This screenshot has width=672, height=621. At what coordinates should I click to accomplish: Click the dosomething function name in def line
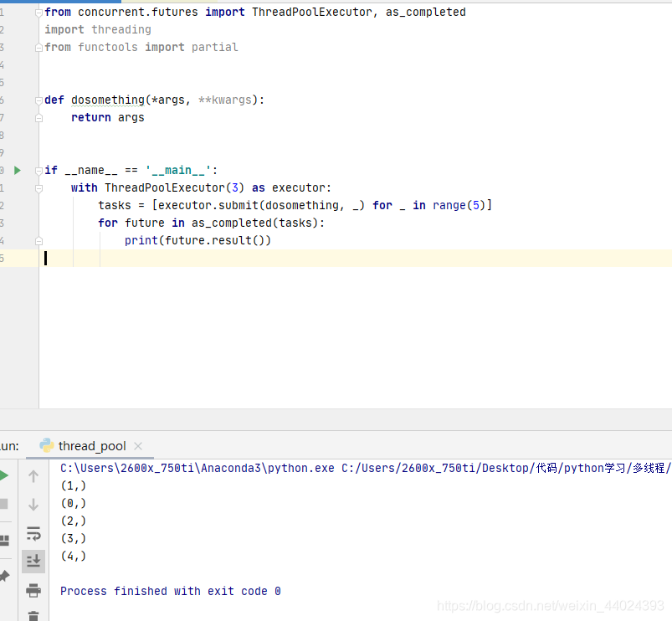[x=108, y=100]
